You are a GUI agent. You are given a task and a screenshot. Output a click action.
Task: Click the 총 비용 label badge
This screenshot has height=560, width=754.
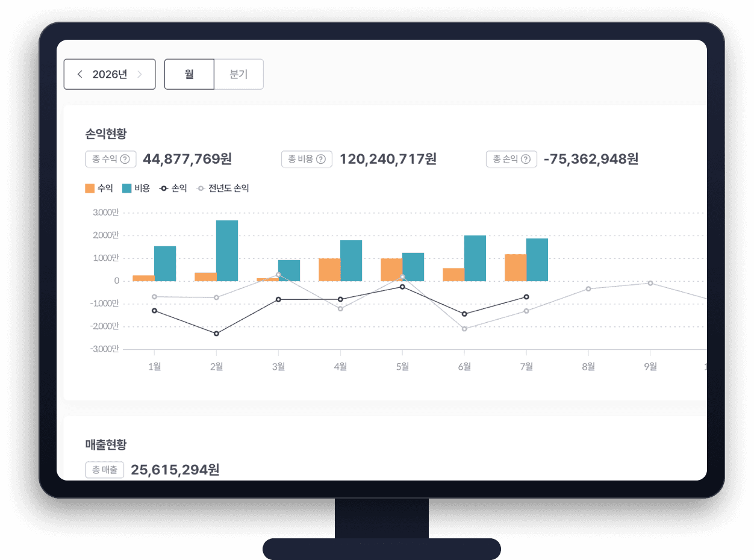point(307,159)
